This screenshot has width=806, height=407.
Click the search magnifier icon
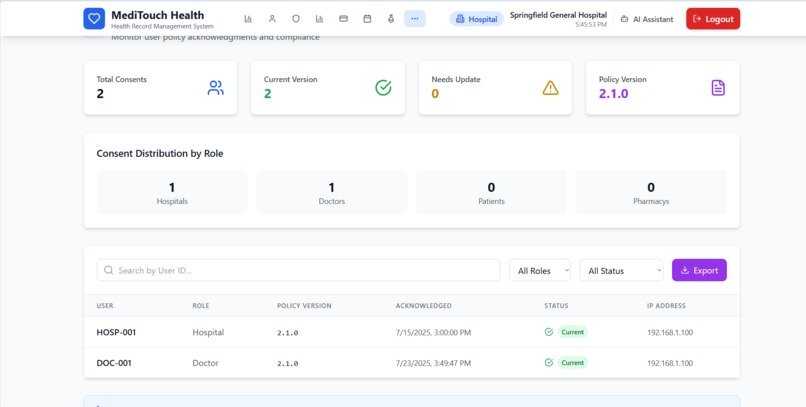[x=108, y=270]
